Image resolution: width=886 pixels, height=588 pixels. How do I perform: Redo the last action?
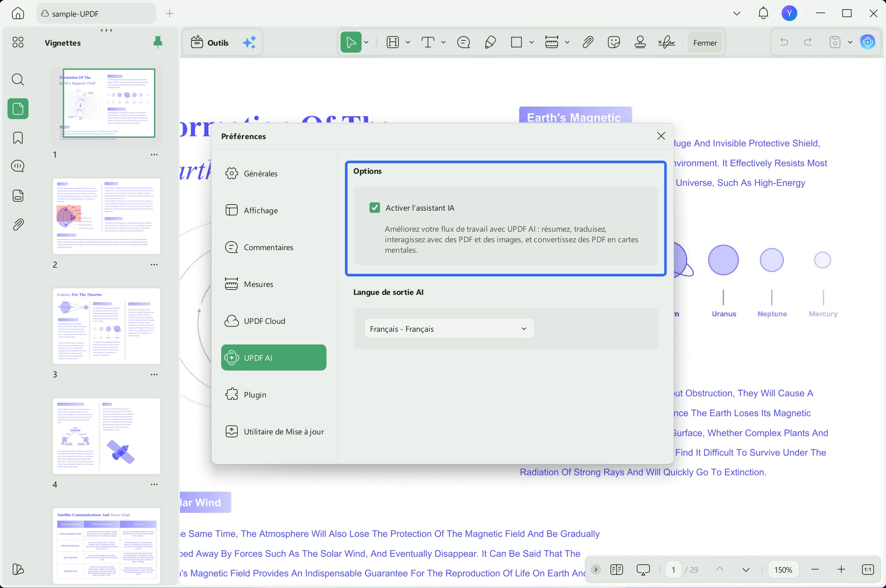[808, 42]
